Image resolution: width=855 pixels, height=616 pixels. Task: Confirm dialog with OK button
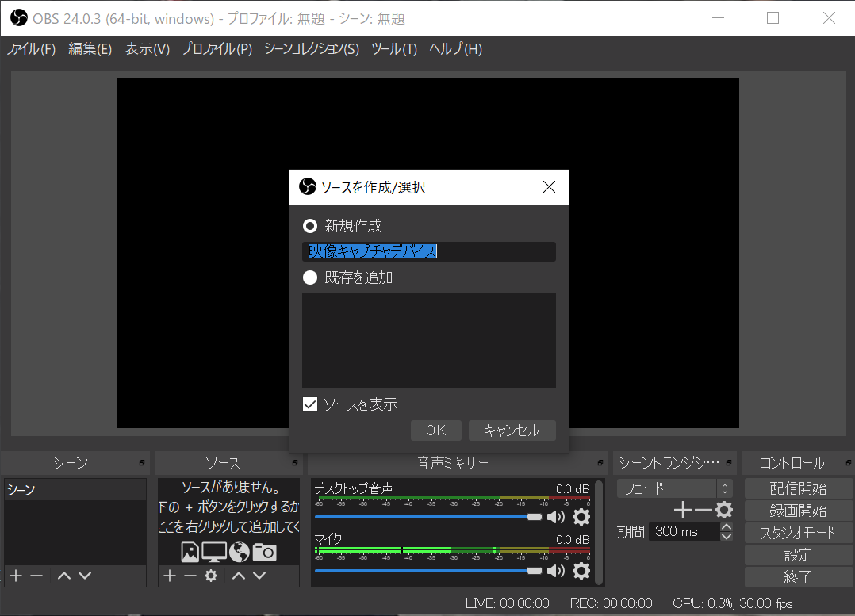(x=436, y=430)
